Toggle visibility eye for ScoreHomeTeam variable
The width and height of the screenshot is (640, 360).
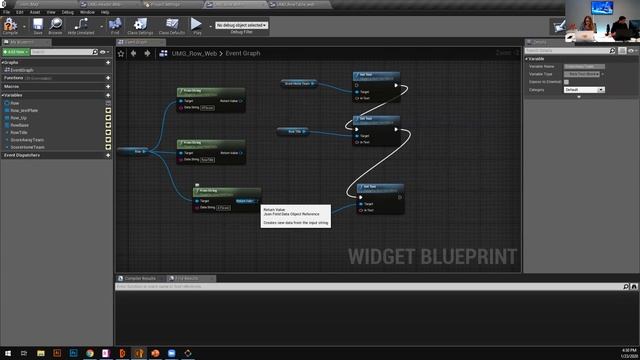pos(108,147)
